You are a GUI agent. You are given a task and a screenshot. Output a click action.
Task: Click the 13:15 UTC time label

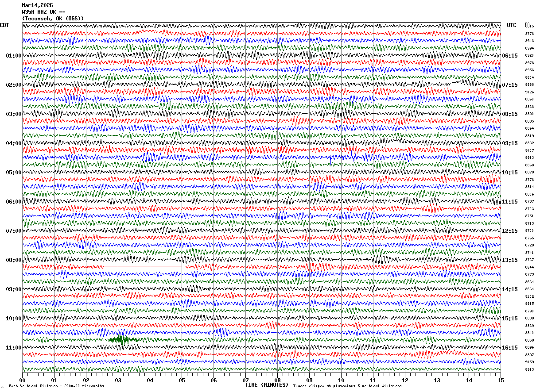510,260
